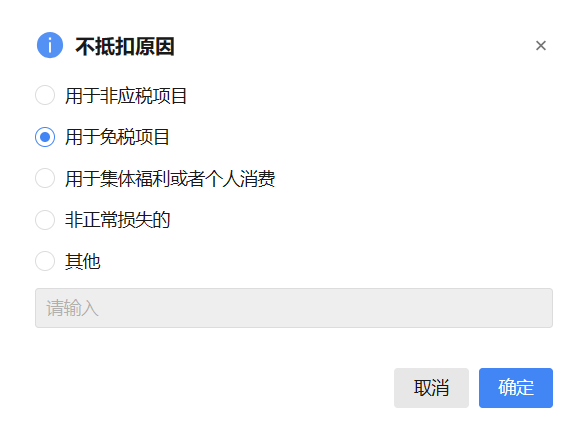
Task: Click the blank header space beside the title
Action: tap(352, 46)
